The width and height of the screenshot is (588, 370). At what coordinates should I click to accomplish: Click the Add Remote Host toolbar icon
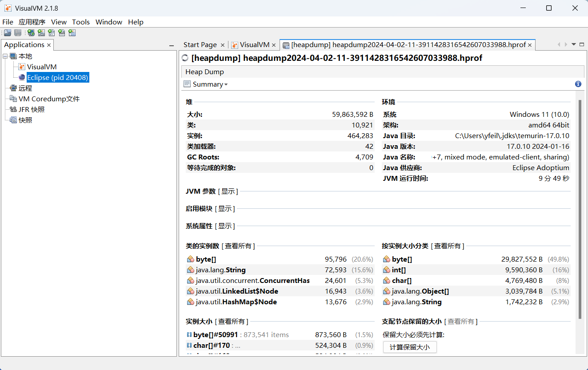tap(30, 32)
